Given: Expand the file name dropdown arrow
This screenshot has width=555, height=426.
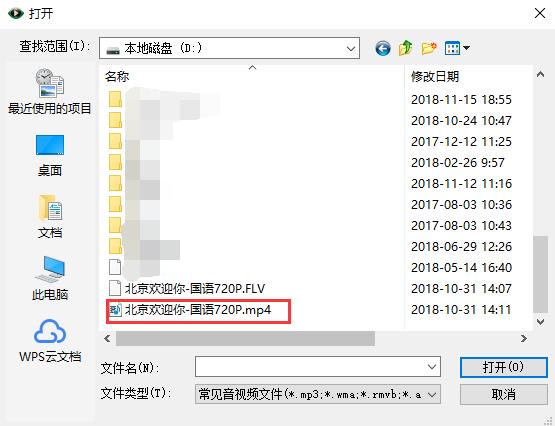Looking at the screenshot, I should pos(432,367).
